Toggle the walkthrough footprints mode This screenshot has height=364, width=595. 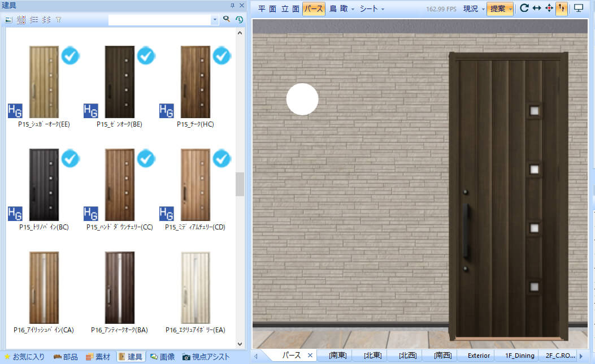tap(562, 8)
